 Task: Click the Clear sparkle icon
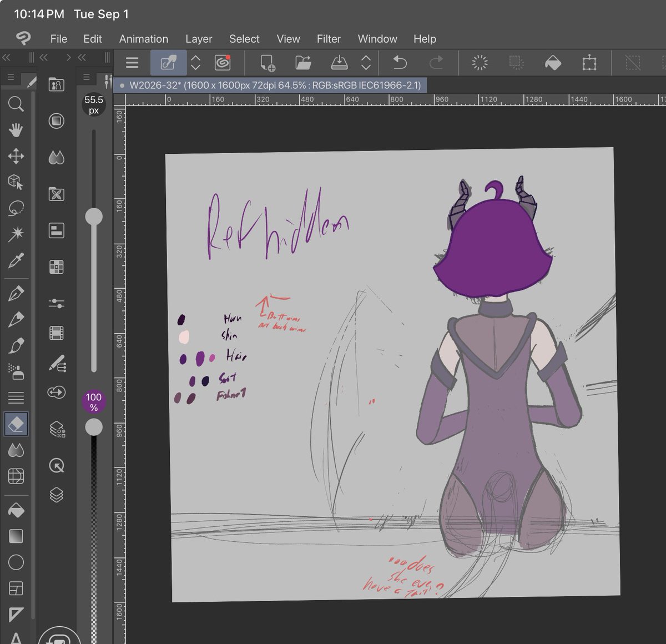point(480,62)
